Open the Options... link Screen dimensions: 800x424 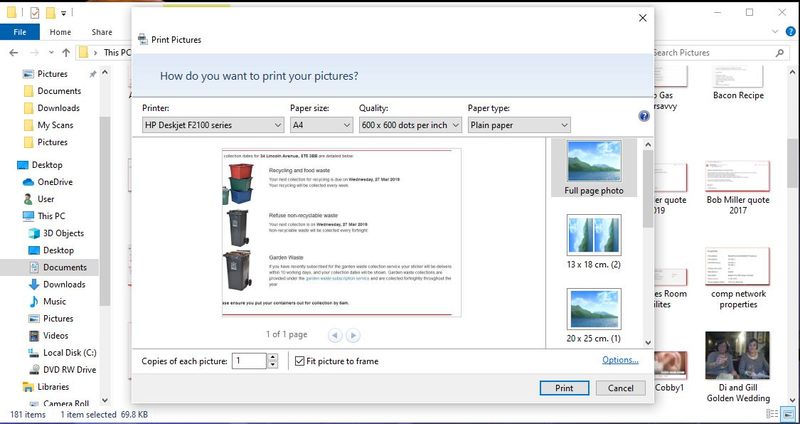pyautogui.click(x=620, y=361)
